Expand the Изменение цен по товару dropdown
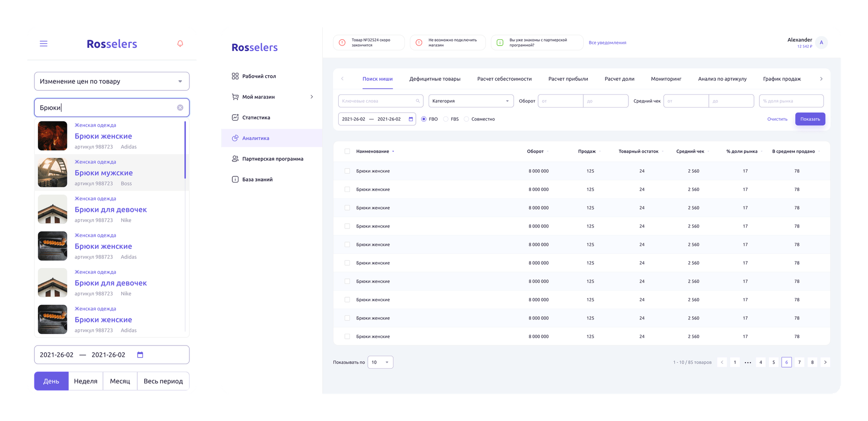Viewport: 868px width, 421px height. (180, 81)
